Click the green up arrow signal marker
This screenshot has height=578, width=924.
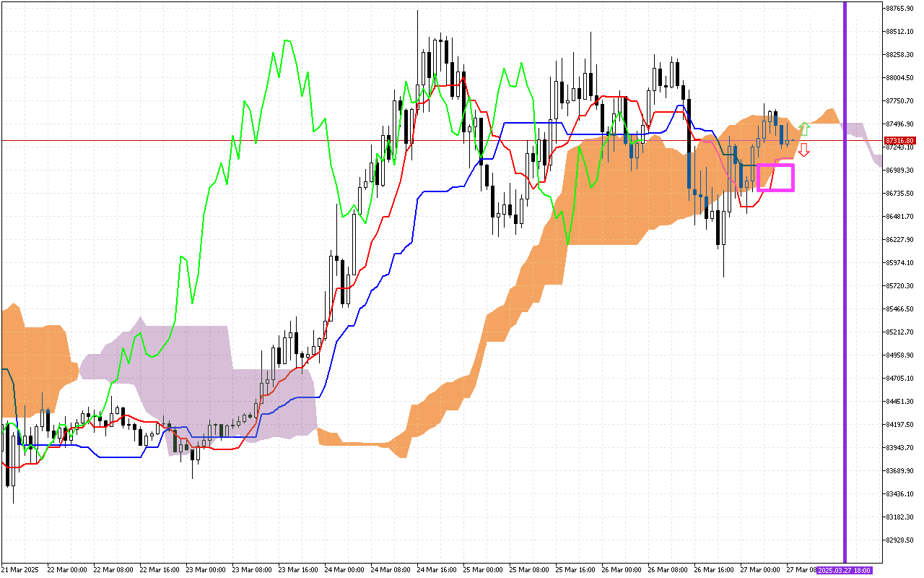click(804, 130)
